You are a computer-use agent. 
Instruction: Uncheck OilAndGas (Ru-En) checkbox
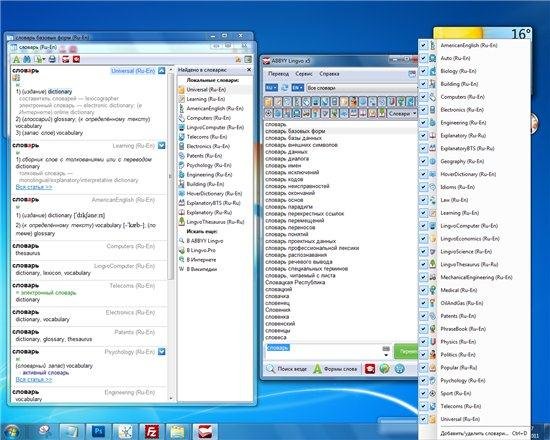coord(423,303)
